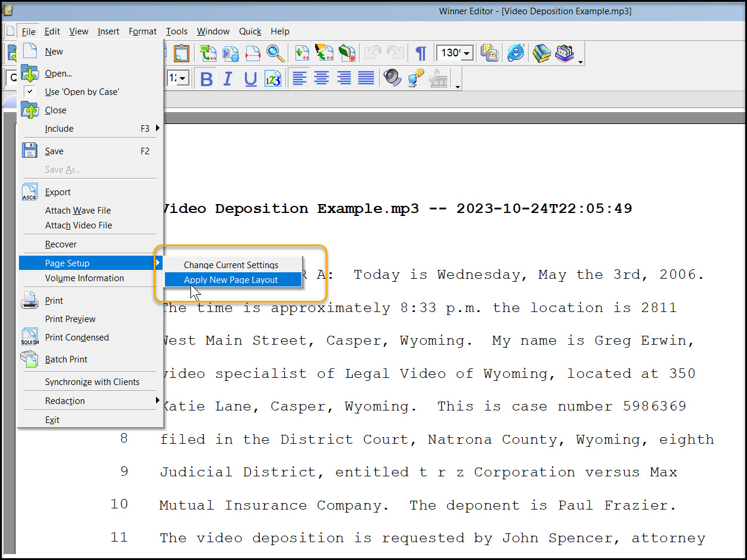Viewport: 747px width, 560px height.
Task: Select Attach Video File
Action: pos(91,225)
